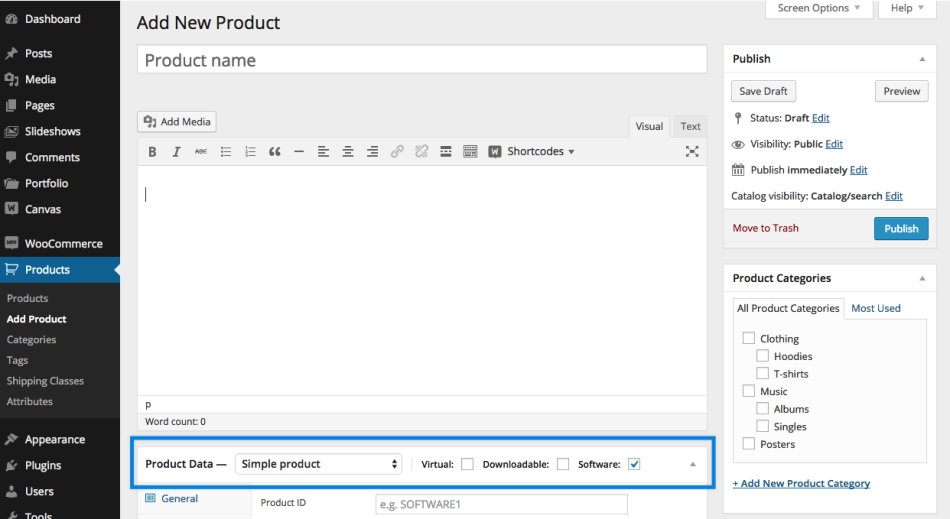Enter distraction-free fullscreen editing mode

(x=692, y=152)
